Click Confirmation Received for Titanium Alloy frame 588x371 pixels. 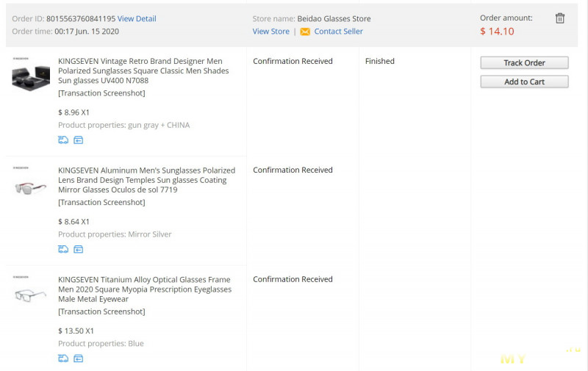293,280
